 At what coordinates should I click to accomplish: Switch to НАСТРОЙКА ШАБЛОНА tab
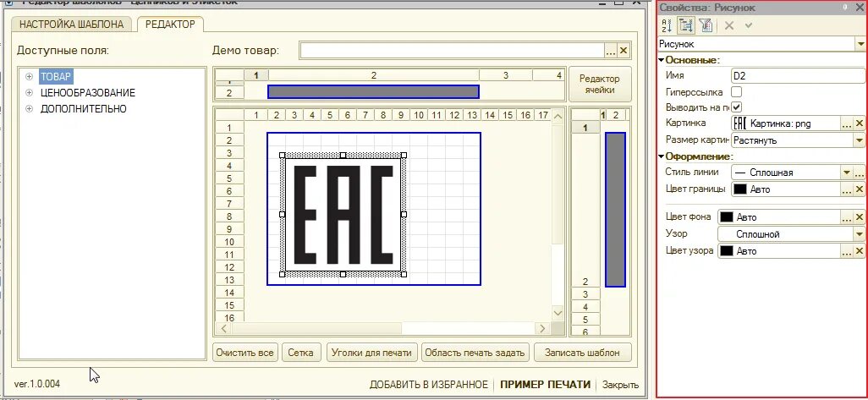coord(71,25)
